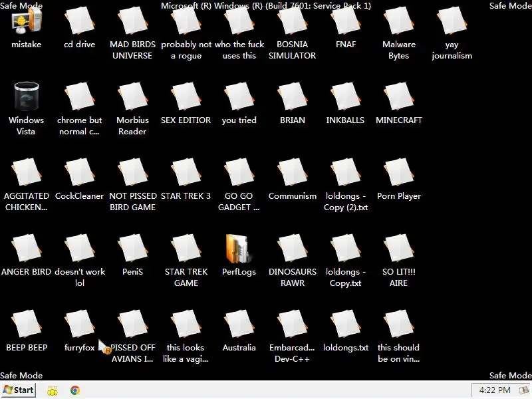Click the MAD BIRDS UNIVERSE shortcut
This screenshot has height=399, width=532.
[x=132, y=22]
